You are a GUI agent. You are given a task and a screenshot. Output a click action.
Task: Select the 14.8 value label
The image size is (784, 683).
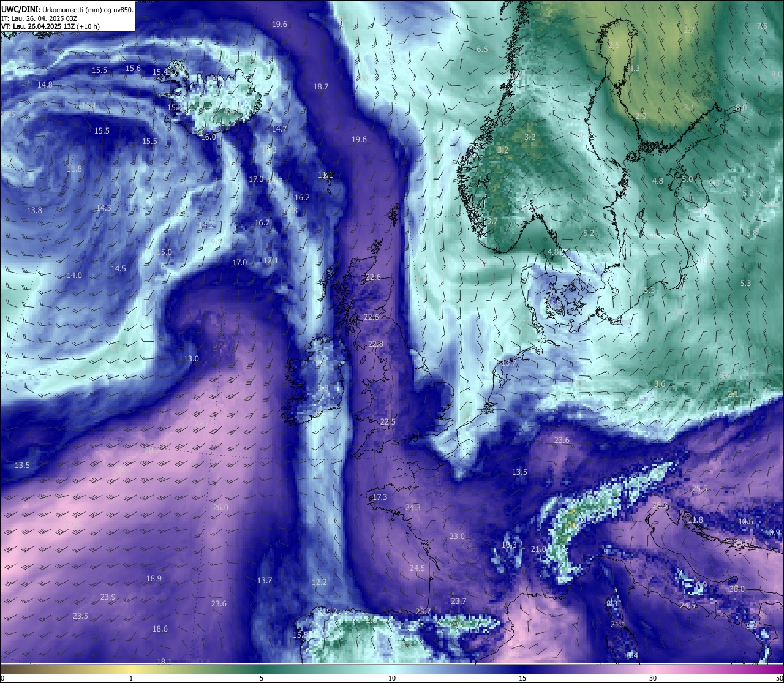(45, 85)
